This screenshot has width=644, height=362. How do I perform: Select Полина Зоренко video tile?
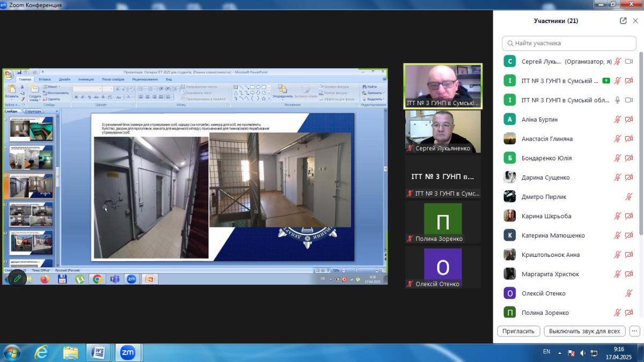pyautogui.click(x=443, y=222)
